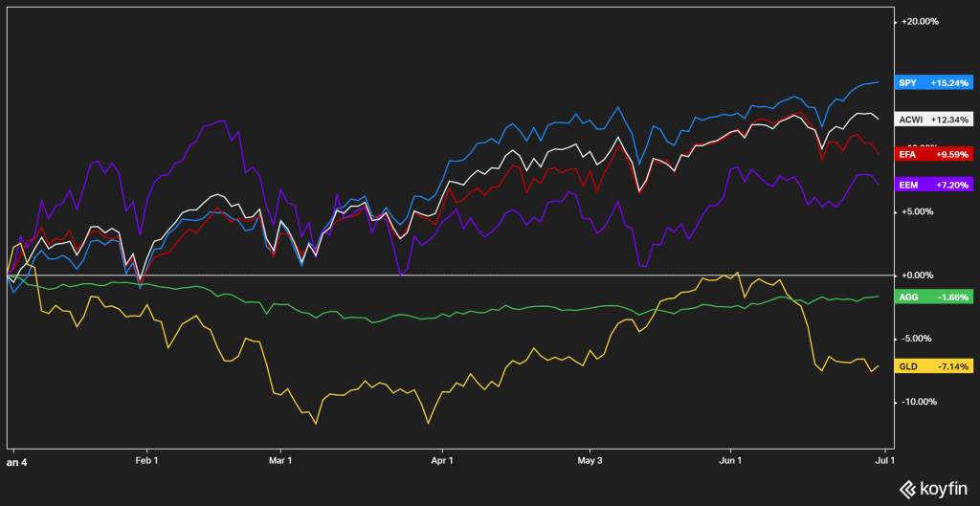980x506 pixels.
Task: Select the +5.00% y-axis label
Action: tap(920, 212)
